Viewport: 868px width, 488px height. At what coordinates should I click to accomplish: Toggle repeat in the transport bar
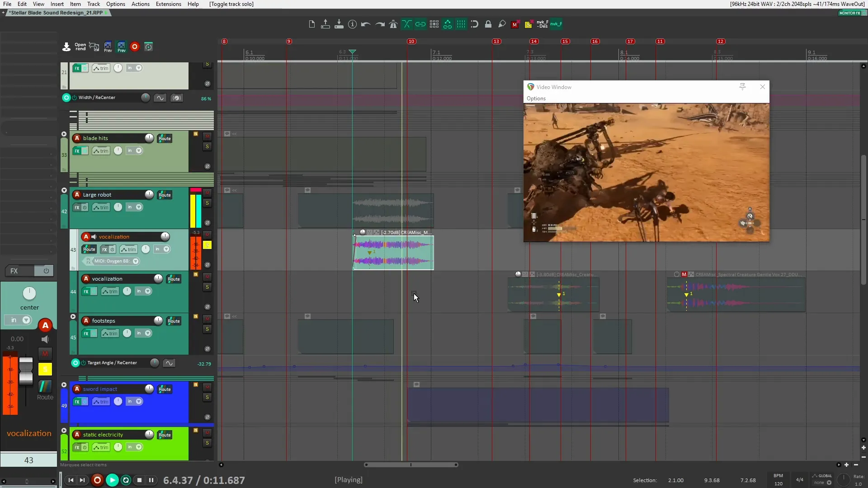click(x=125, y=480)
